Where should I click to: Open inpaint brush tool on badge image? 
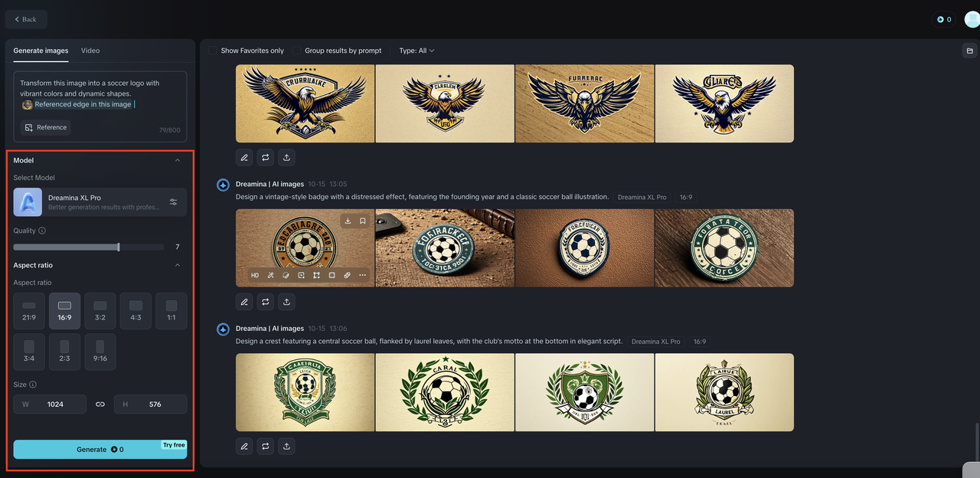(x=286, y=275)
